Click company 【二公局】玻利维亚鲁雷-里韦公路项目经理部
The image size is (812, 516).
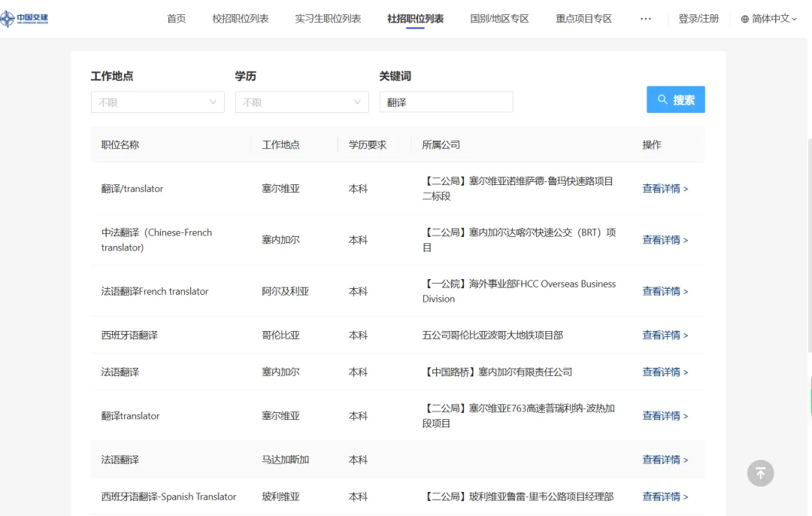518,496
